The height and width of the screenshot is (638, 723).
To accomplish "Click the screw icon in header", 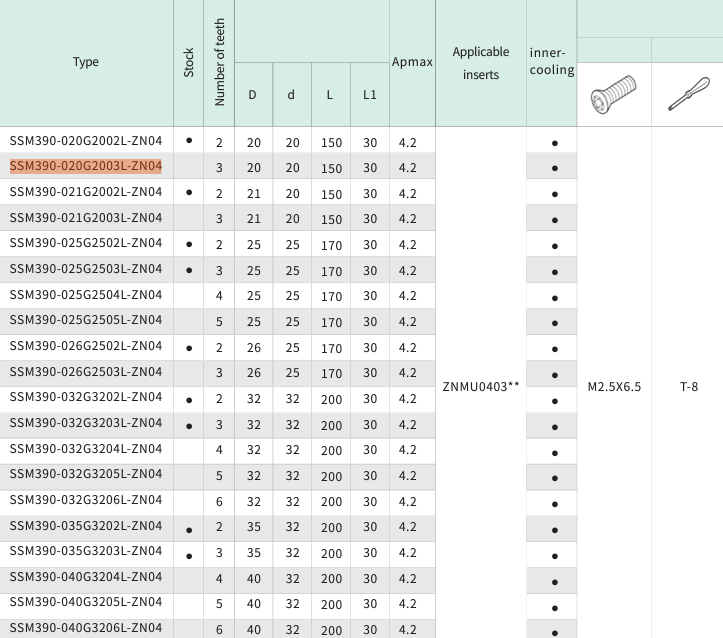I will [613, 94].
